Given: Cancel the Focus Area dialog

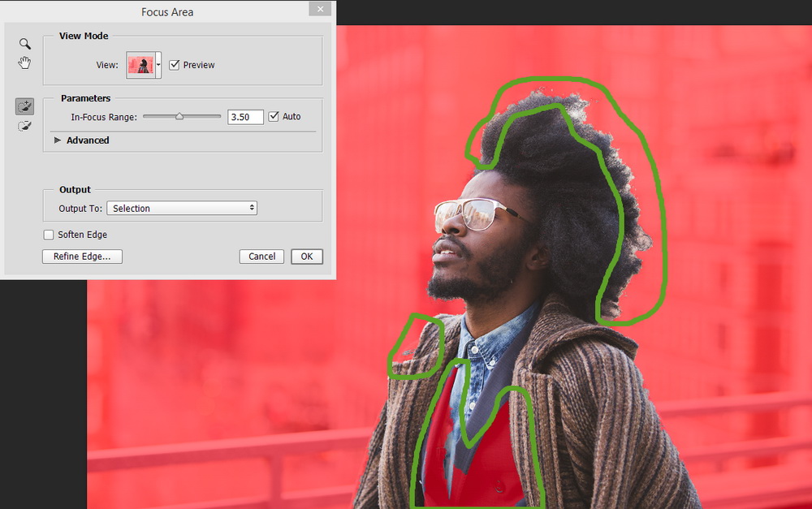Looking at the screenshot, I should click(261, 257).
